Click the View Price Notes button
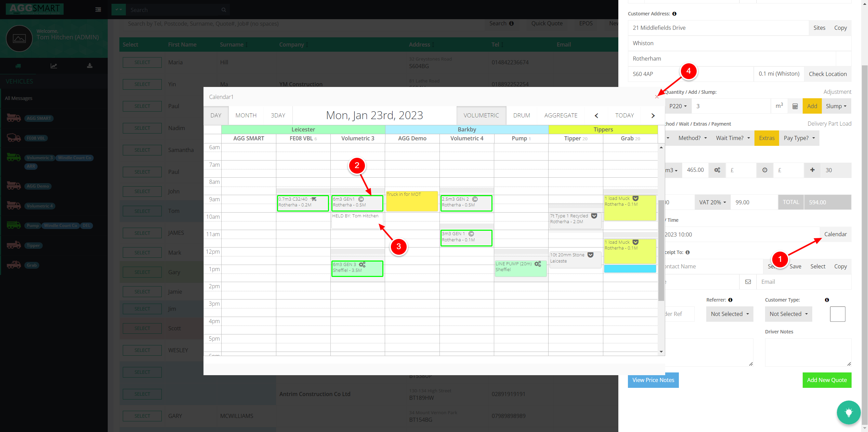The width and height of the screenshot is (868, 432). [x=653, y=380]
